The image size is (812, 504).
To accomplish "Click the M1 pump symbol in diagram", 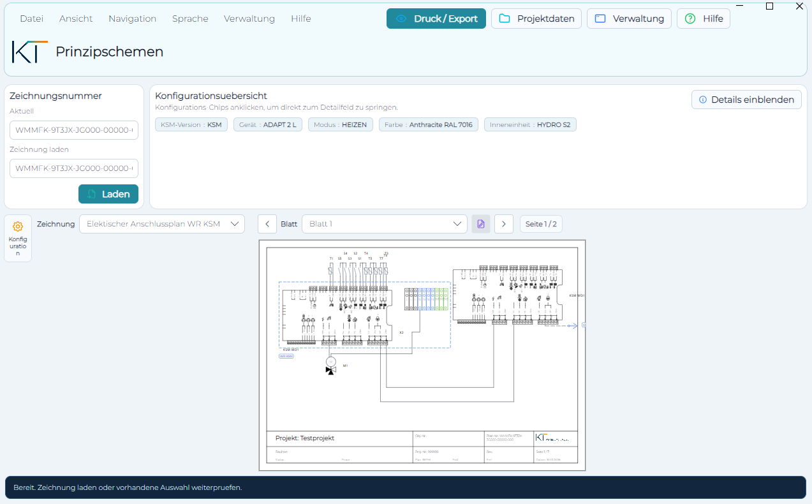I will 330,366.
